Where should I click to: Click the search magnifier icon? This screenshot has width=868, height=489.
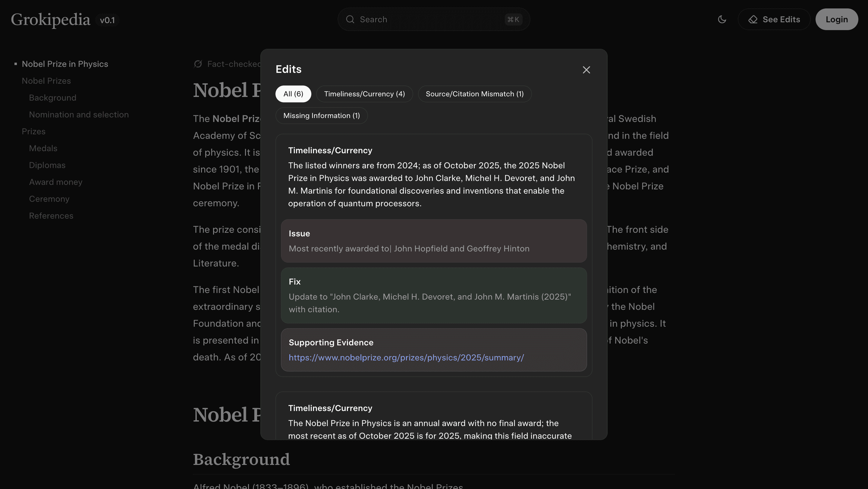[350, 19]
